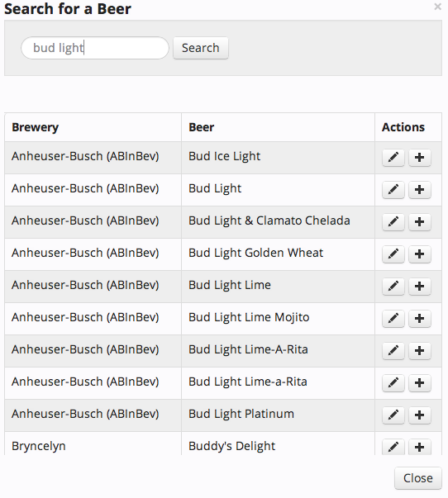The width and height of the screenshot is (448, 498).
Task: Focus the beer search text field
Action: click(x=95, y=48)
